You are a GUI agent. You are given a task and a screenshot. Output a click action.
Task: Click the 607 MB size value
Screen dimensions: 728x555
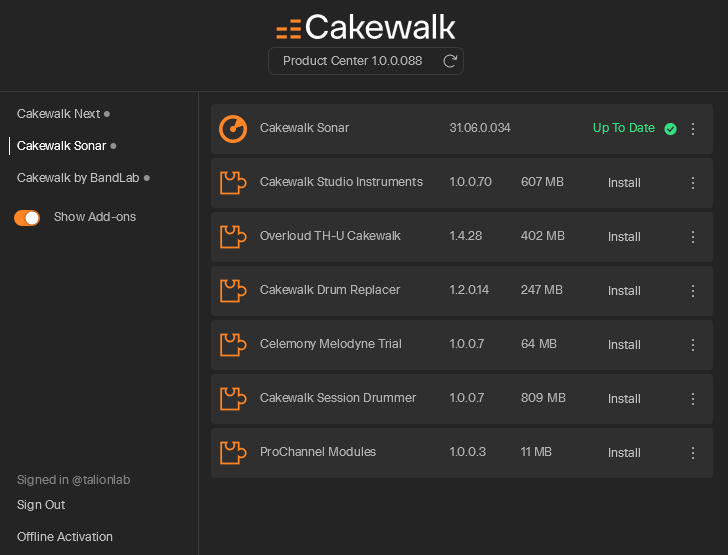(x=542, y=182)
